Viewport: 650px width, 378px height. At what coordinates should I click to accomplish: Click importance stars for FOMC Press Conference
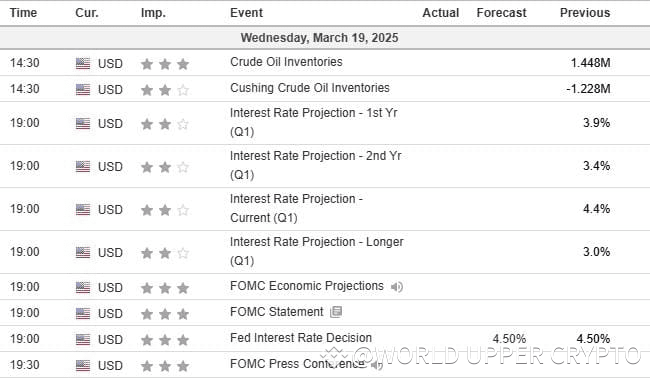(165, 366)
